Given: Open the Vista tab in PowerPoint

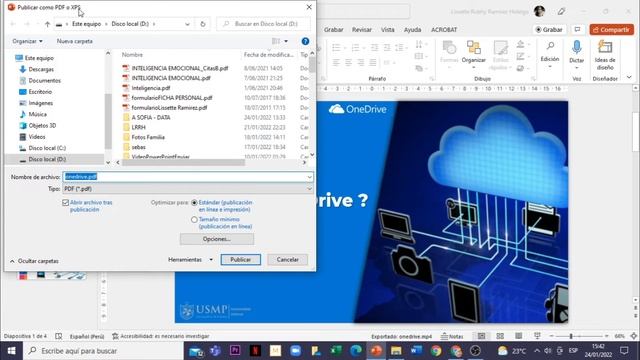Looking at the screenshot, I should pos(387,30).
